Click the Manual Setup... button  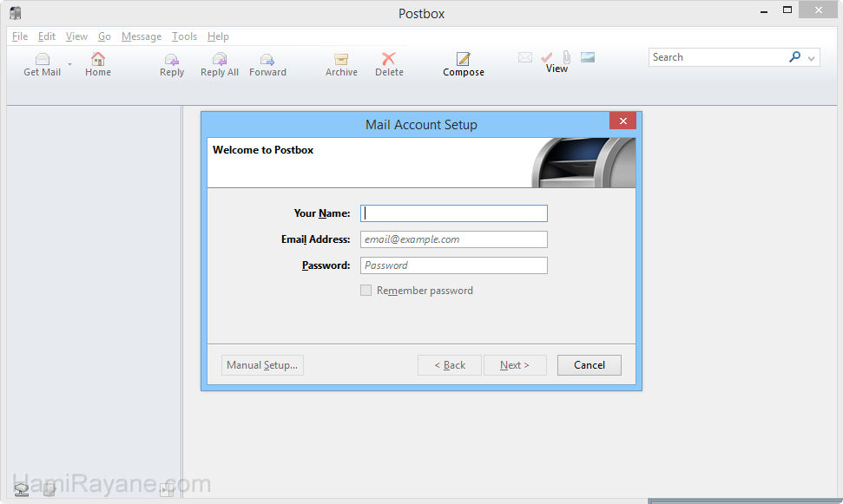tap(262, 365)
